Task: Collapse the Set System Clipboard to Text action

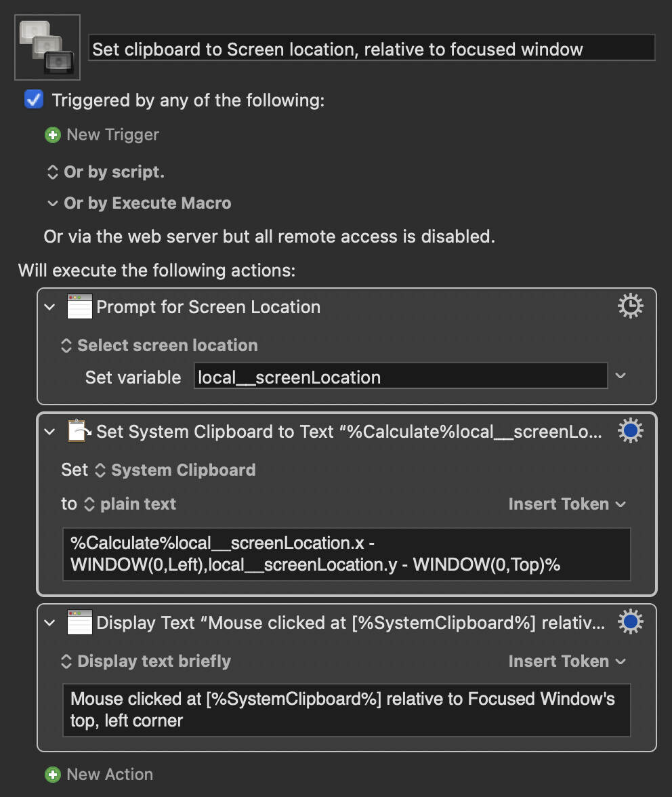Action: (49, 432)
